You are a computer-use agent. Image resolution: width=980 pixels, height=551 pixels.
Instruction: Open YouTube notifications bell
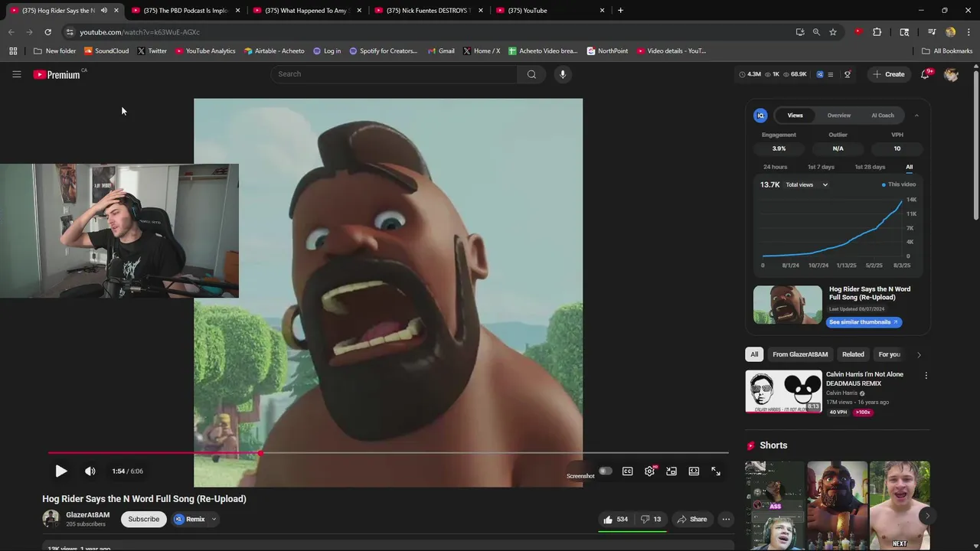(926, 74)
